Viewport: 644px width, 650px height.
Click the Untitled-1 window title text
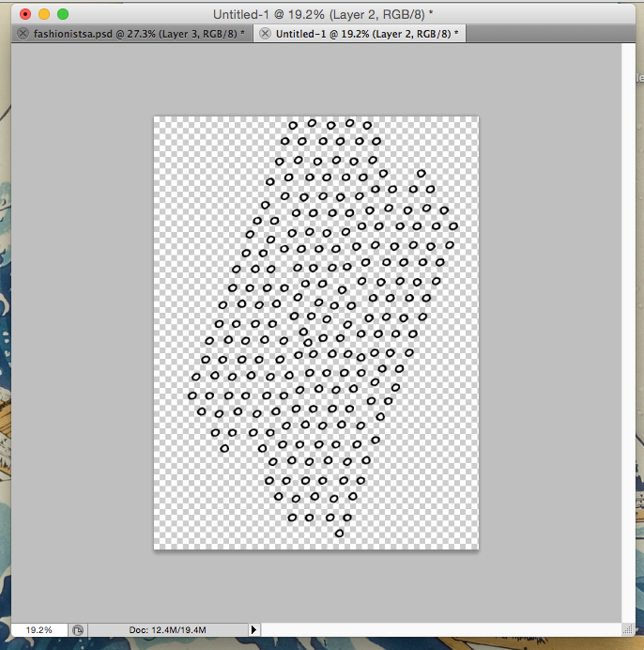point(323,14)
